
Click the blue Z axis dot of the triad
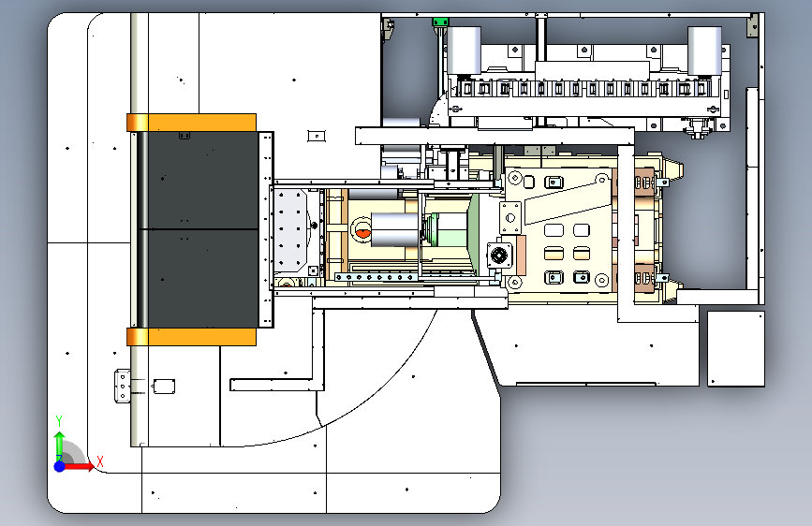[x=60, y=466]
